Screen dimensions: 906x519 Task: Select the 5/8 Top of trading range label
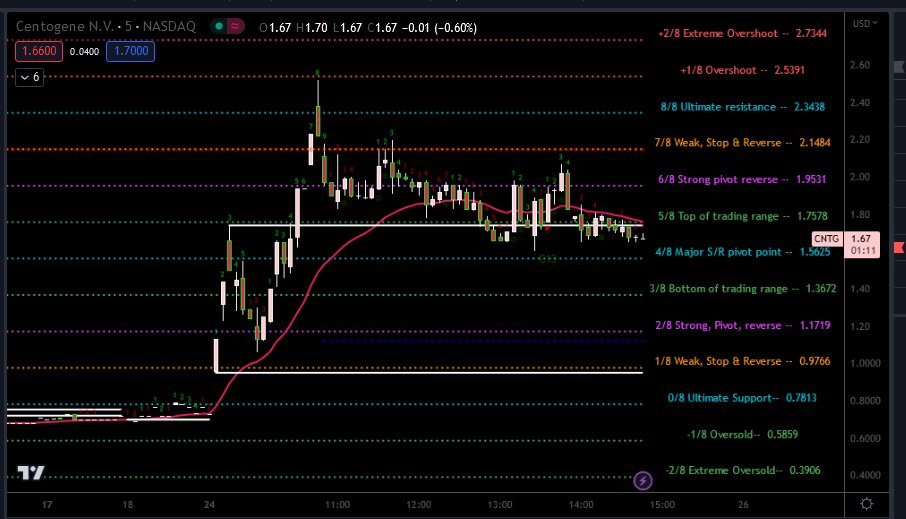742,216
